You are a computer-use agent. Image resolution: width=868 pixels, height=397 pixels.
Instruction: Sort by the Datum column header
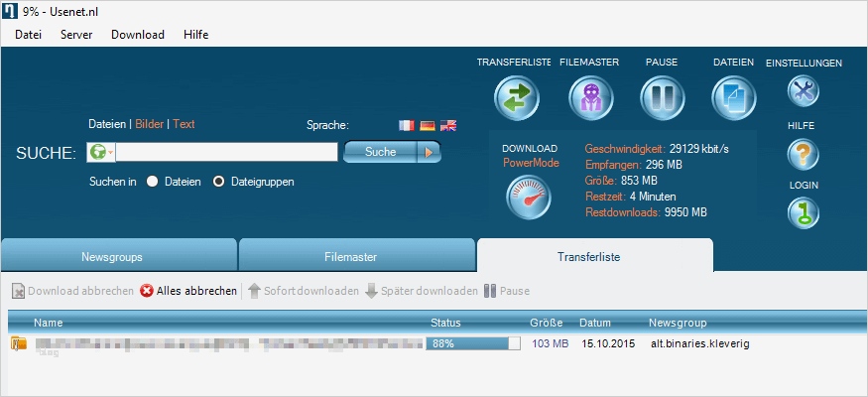point(595,323)
